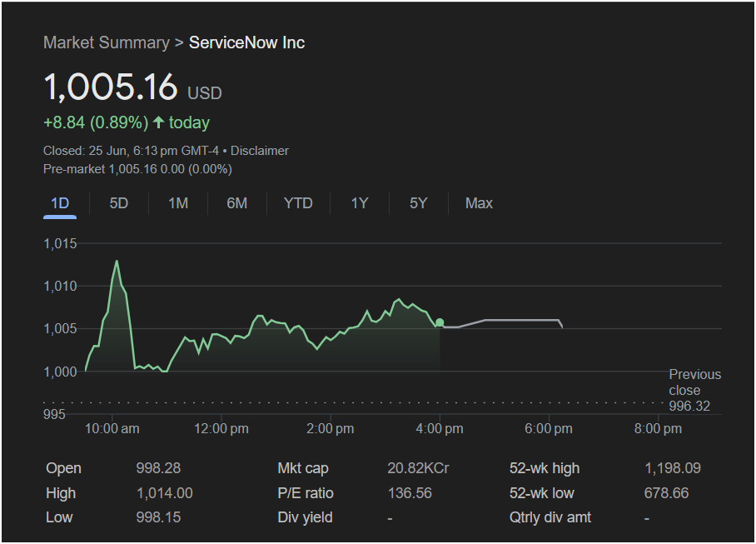Click the 1,005.16 stock price
Image resolution: width=756 pixels, height=544 pixels.
tap(111, 87)
